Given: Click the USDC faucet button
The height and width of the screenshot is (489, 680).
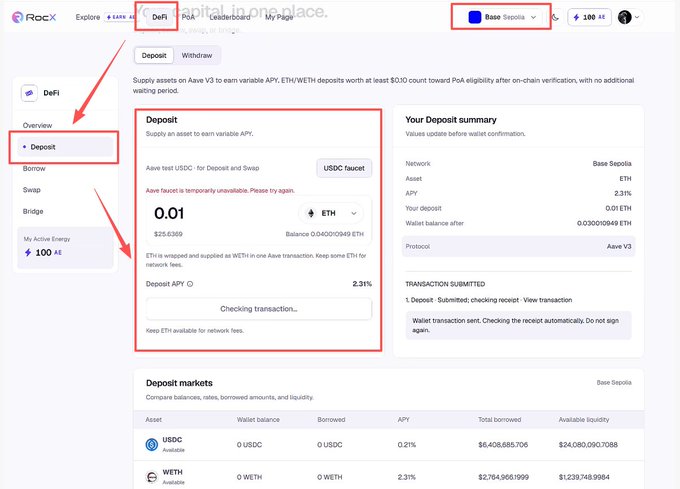Looking at the screenshot, I should 344,168.
